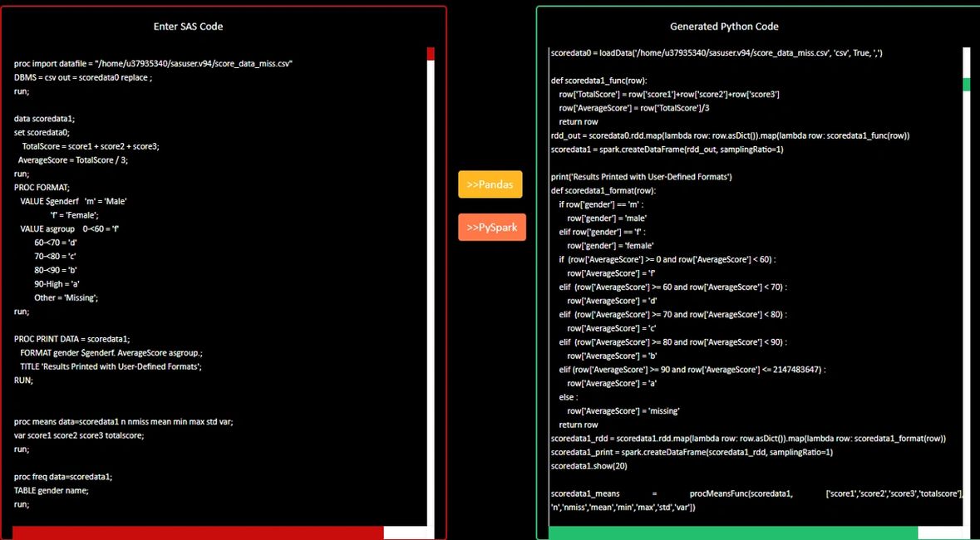Place cursor on the 'proc import datafile' line
This screenshot has width=980, height=540.
(x=153, y=64)
